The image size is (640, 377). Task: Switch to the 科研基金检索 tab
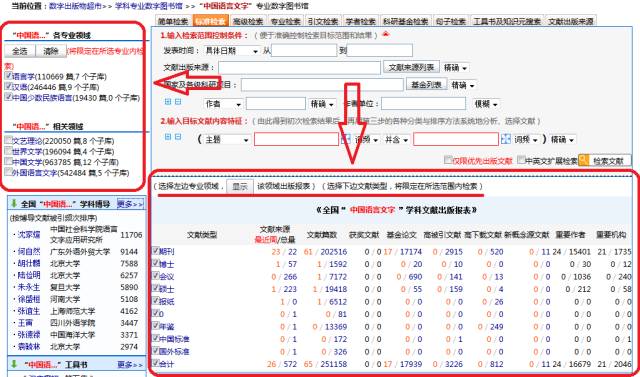point(405,21)
